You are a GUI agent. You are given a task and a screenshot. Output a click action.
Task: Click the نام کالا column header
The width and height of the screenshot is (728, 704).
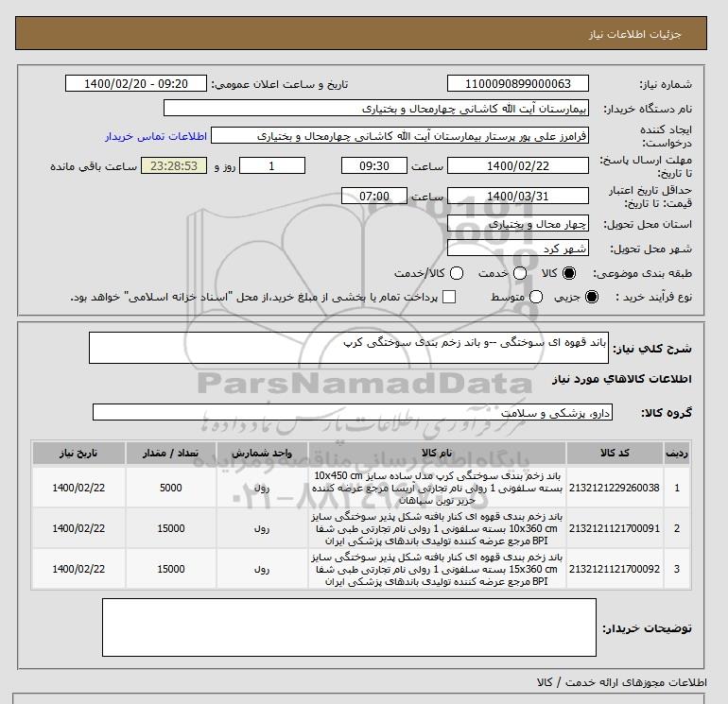point(437,453)
